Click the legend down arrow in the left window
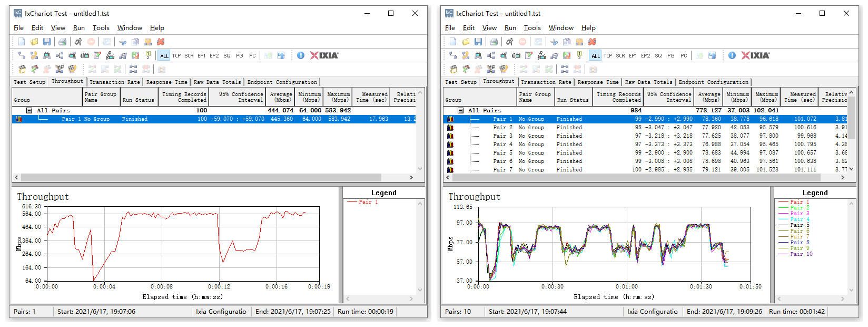This screenshot has width=868, height=327. [x=420, y=290]
